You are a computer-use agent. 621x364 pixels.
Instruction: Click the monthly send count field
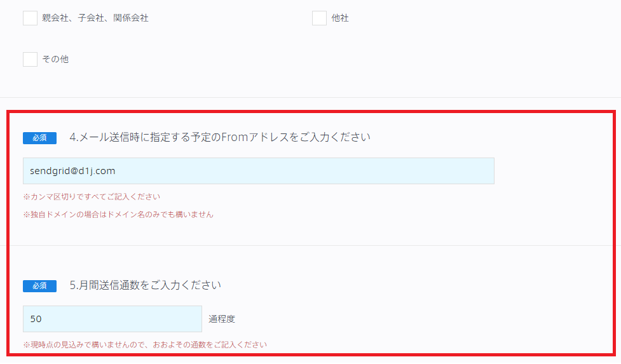[113, 319]
